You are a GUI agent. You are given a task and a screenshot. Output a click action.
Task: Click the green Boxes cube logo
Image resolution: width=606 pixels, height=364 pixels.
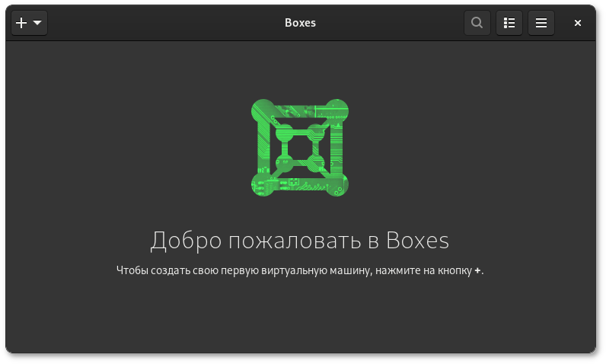click(x=300, y=148)
